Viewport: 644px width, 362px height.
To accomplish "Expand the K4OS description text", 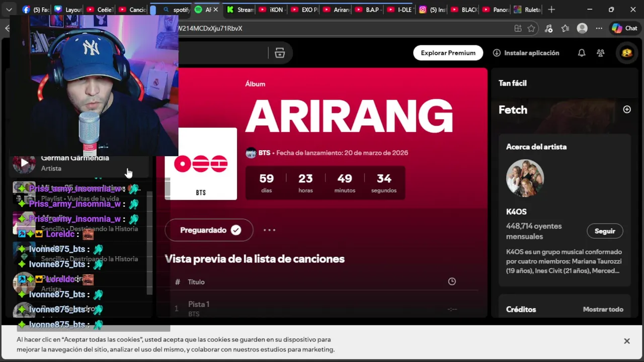I will (x=564, y=261).
